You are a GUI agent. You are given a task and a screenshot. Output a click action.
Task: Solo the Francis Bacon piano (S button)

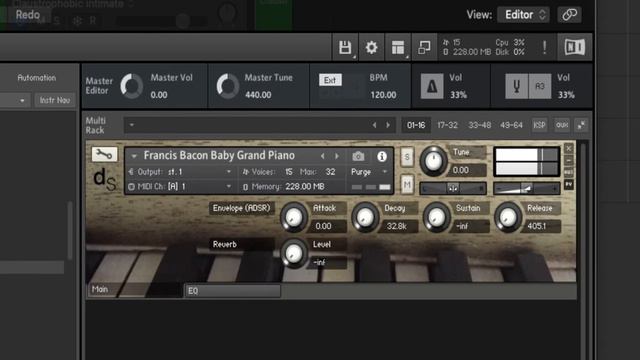(x=407, y=157)
